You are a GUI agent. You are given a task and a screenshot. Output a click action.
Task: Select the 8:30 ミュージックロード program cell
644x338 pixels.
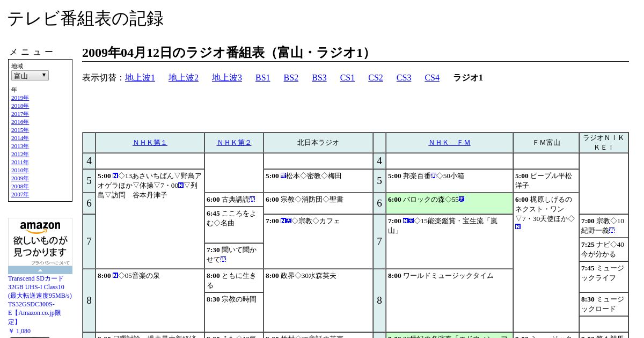[x=604, y=304]
